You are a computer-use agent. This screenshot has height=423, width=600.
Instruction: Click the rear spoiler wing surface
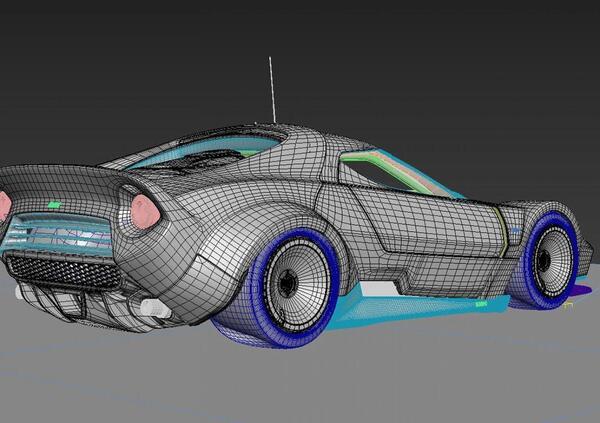pos(60,180)
